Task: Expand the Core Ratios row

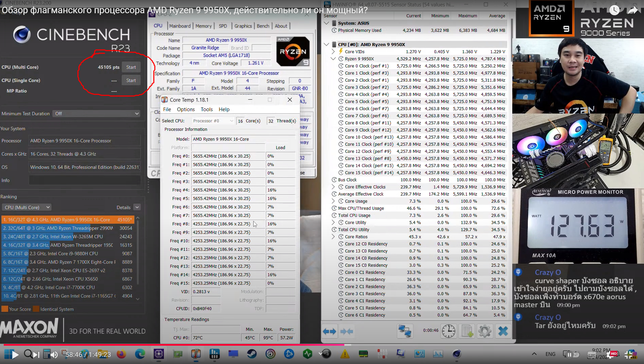Action: tap(333, 237)
